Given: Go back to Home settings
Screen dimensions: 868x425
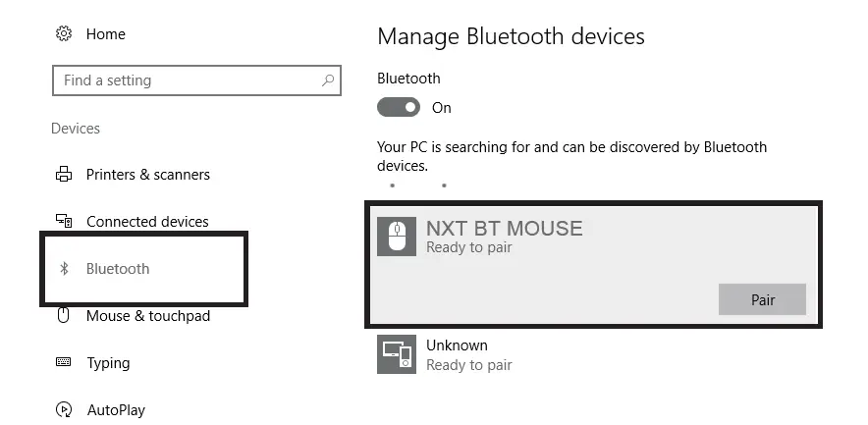Looking at the screenshot, I should [x=105, y=33].
